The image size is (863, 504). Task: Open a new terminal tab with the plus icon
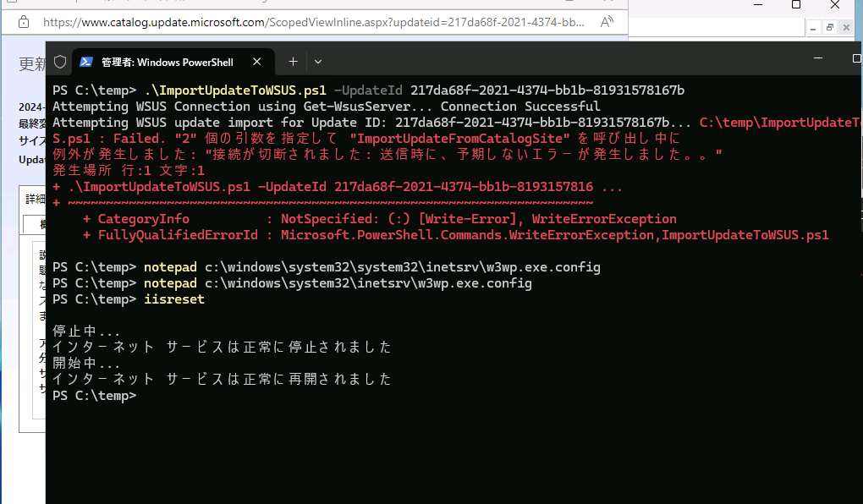tap(292, 61)
